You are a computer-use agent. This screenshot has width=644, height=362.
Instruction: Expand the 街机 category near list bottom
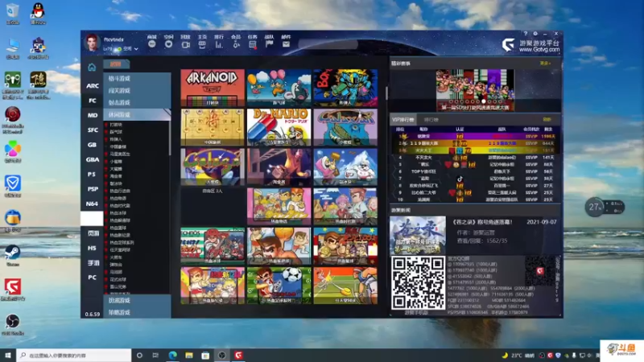tap(137, 300)
